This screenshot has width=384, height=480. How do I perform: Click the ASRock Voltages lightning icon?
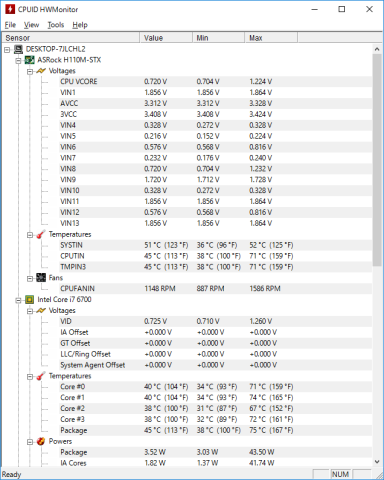pos(41,71)
